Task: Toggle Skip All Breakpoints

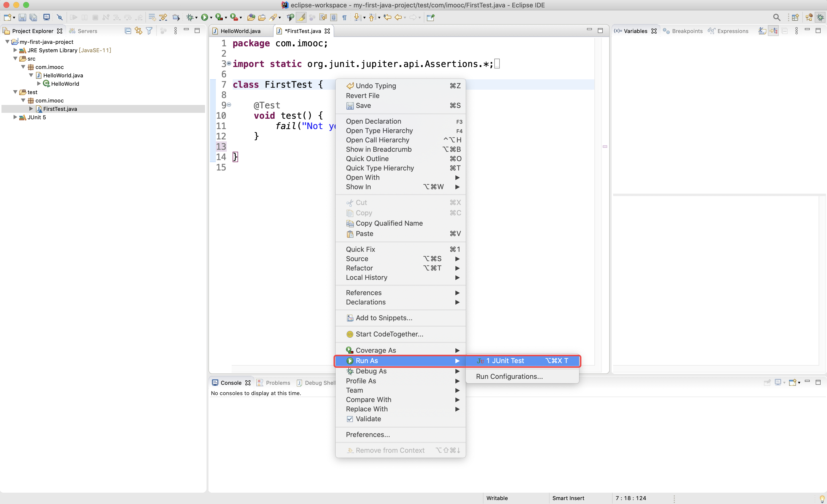Action: [60, 17]
